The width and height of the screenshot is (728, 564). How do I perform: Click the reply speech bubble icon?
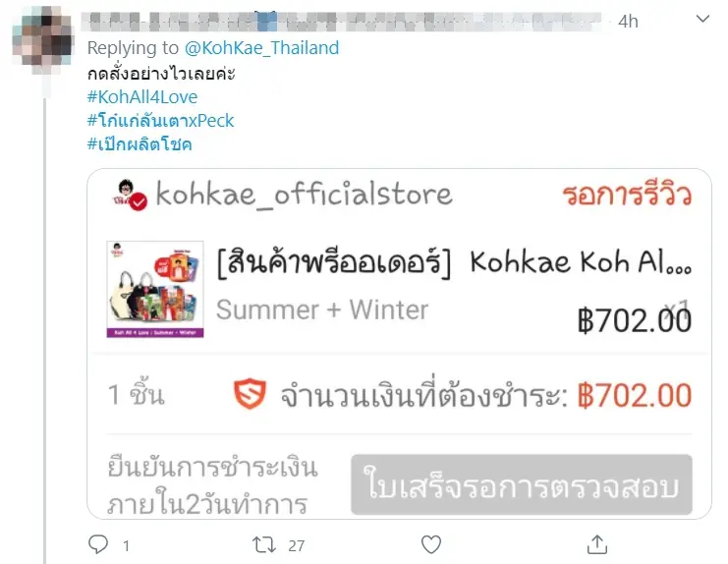(x=98, y=544)
